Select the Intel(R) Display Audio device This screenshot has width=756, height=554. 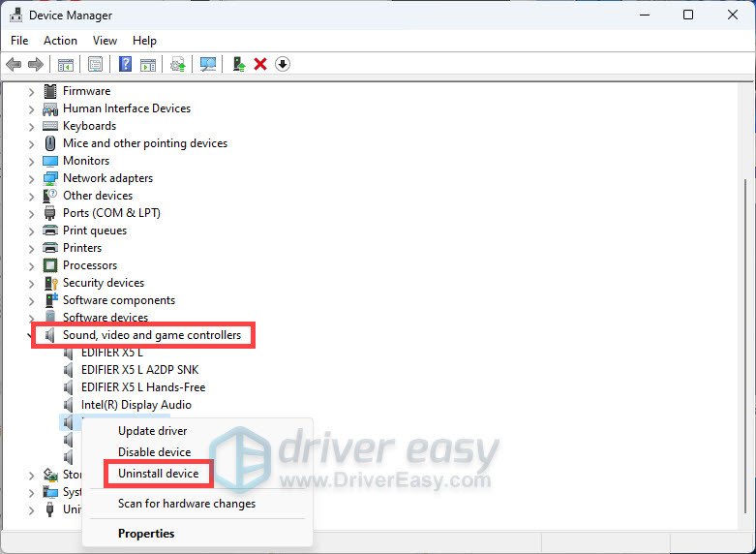pos(136,405)
